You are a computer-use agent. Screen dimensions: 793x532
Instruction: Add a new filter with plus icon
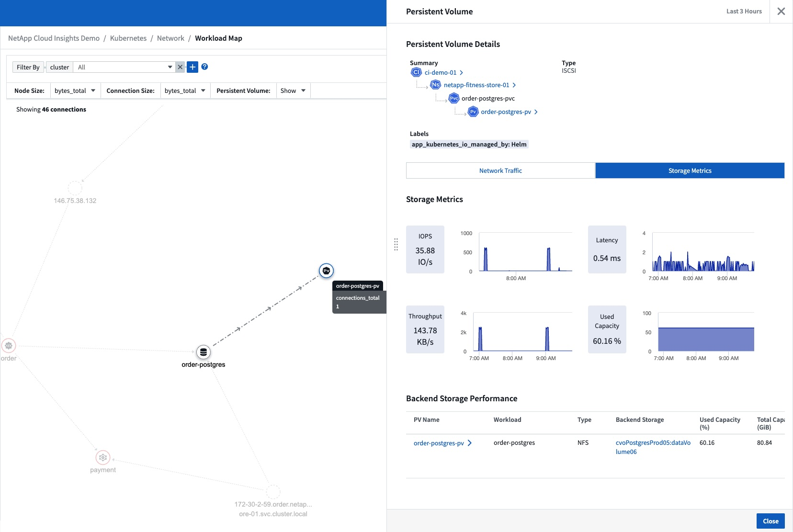[193, 67]
